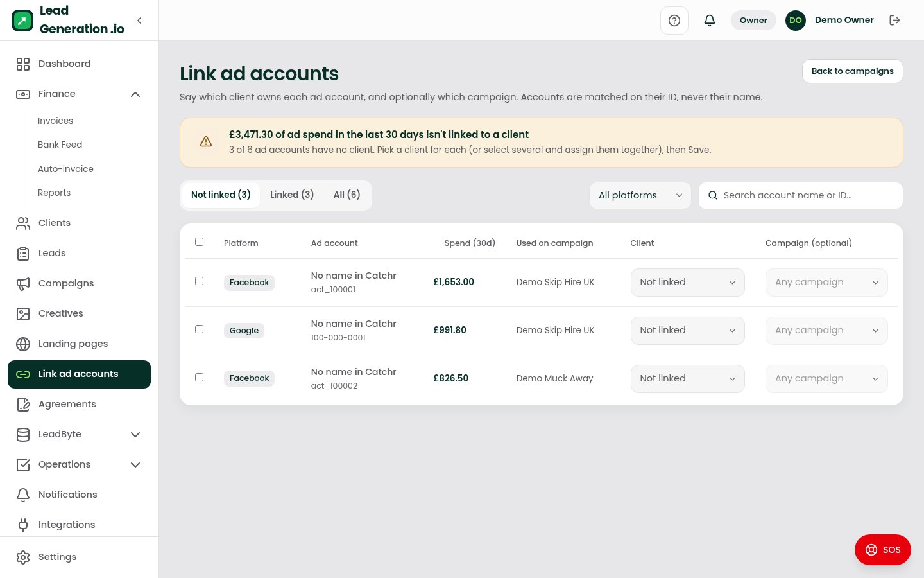Open the Client dropdown for the Google account
The image size is (924, 578).
click(x=688, y=331)
